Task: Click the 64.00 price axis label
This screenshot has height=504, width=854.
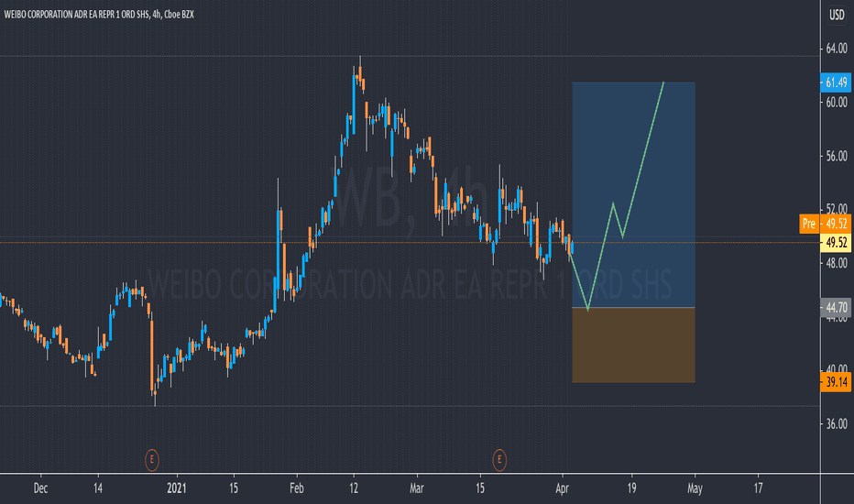Action: tap(837, 49)
